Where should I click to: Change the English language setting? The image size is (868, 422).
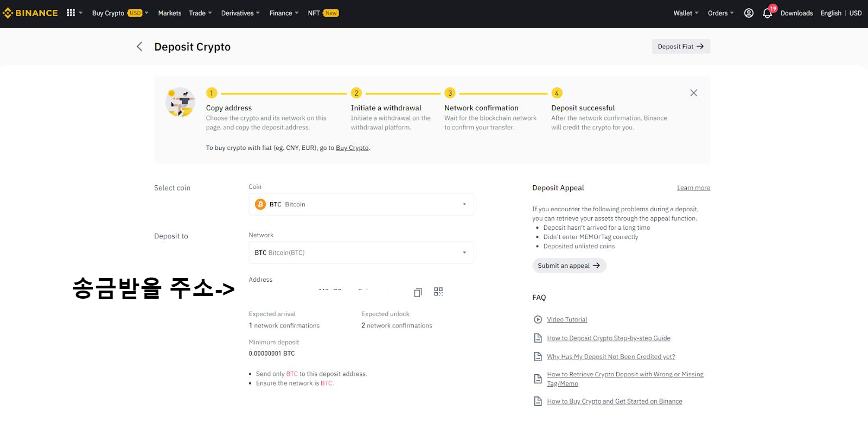pos(831,13)
